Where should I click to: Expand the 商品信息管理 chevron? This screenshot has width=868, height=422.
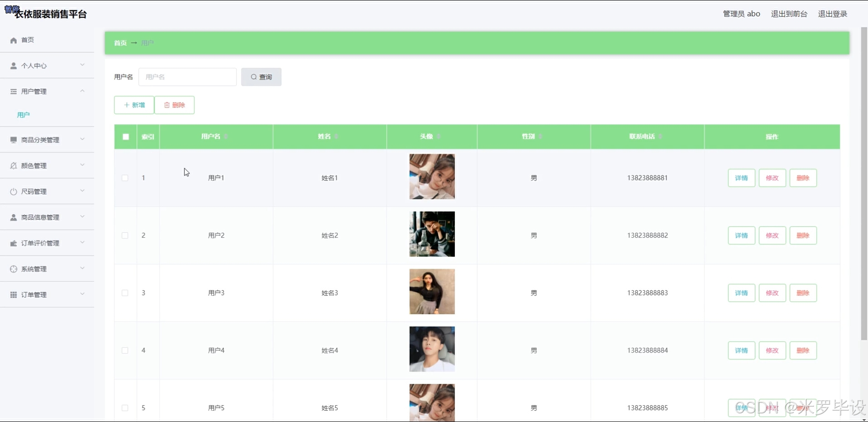[x=82, y=216]
